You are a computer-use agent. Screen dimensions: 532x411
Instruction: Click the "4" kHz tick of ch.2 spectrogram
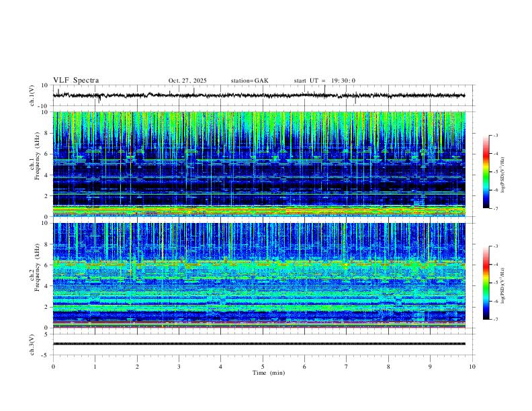click(46, 286)
